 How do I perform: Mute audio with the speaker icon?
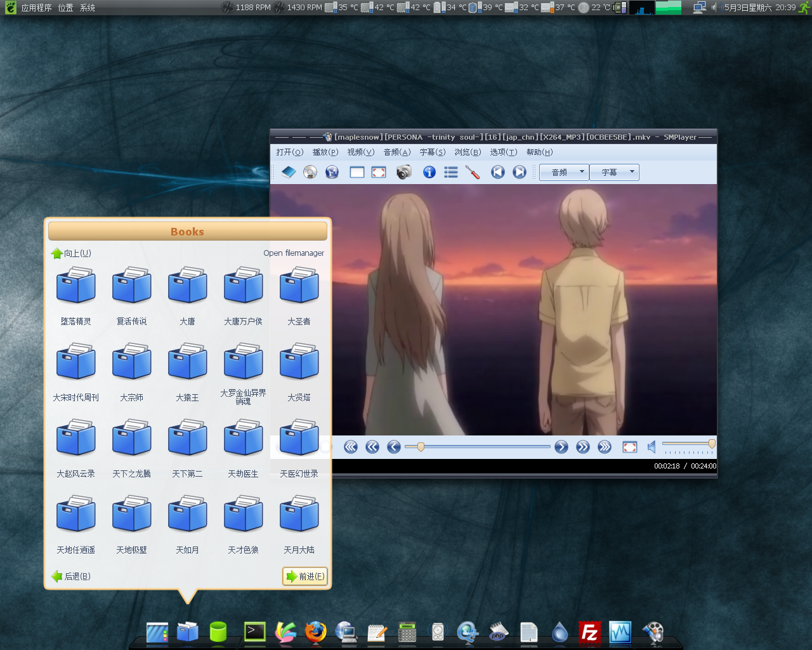click(652, 447)
